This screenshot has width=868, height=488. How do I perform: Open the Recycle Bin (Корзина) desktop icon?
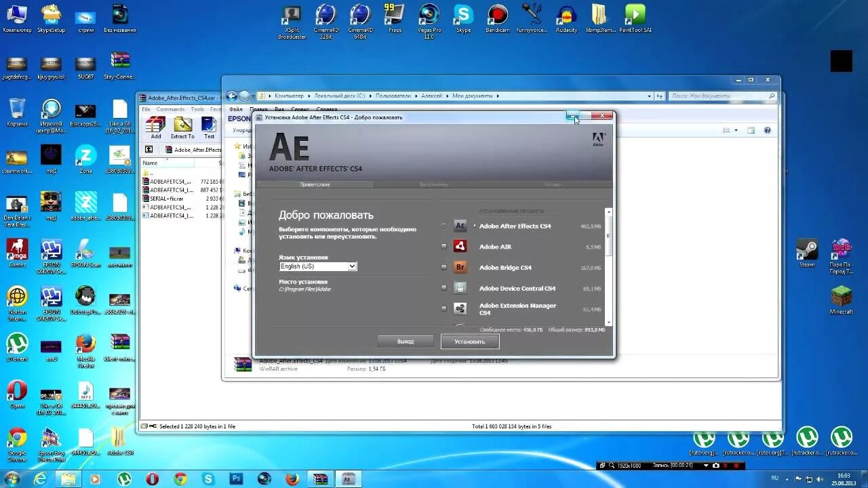pos(17,112)
